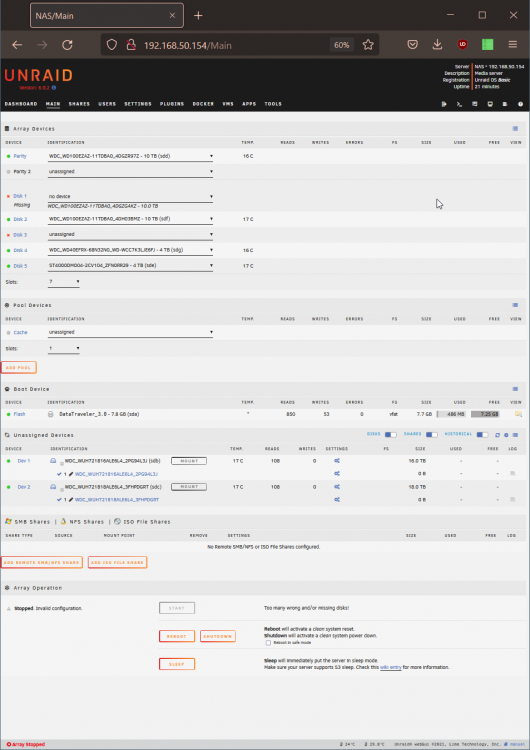
Task: Open the Disk 4 selection dropdown
Action: 130,250
